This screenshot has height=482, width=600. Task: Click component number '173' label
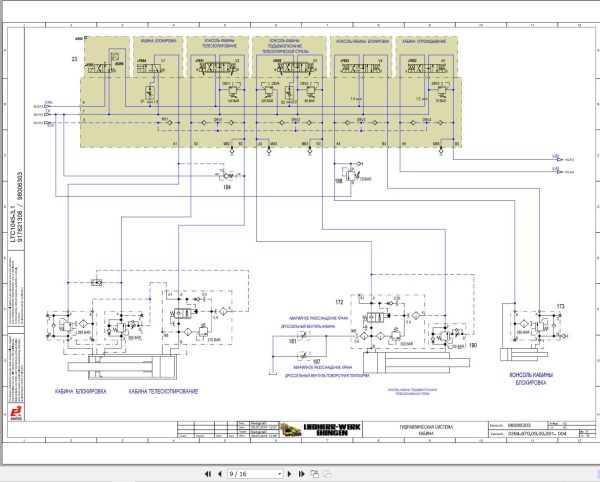561,306
